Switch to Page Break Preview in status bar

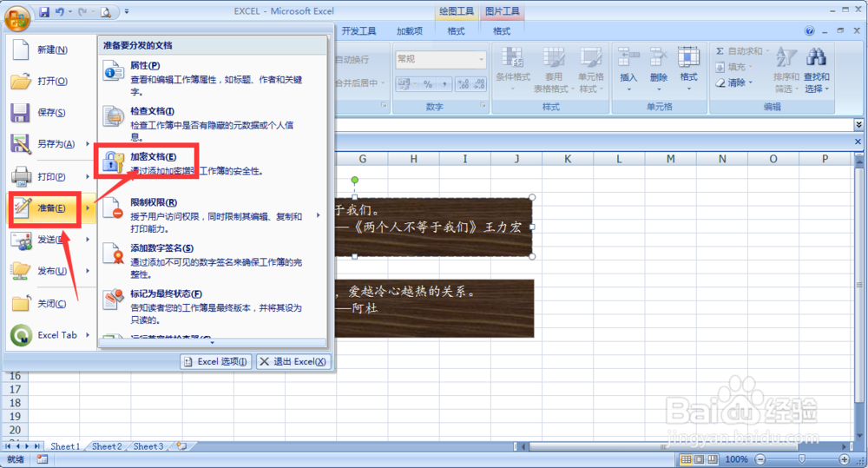713,459
